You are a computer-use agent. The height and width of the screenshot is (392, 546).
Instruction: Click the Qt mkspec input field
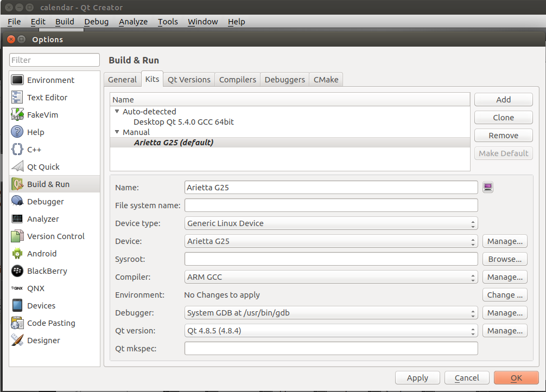coord(331,348)
